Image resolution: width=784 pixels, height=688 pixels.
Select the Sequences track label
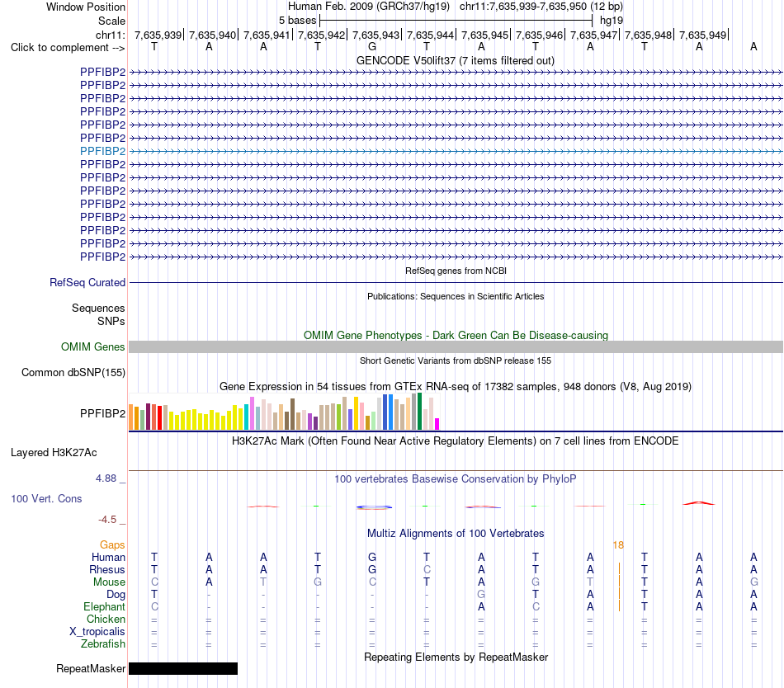pos(98,308)
